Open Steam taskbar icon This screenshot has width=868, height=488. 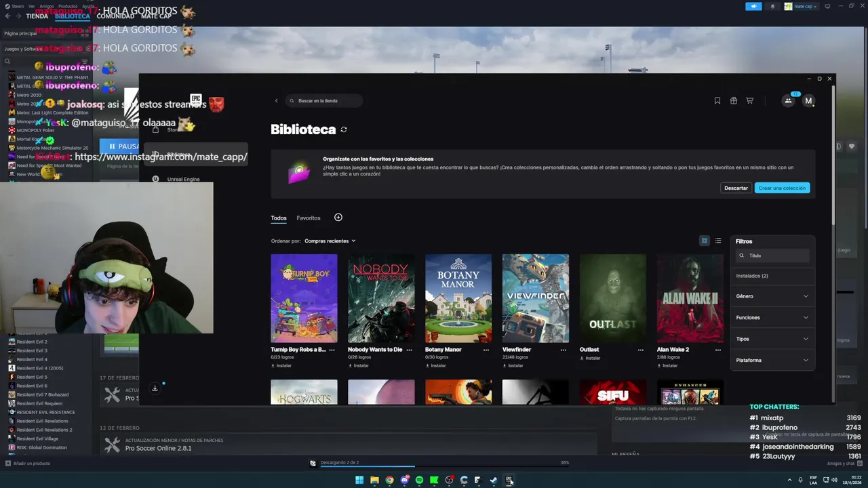493,481
